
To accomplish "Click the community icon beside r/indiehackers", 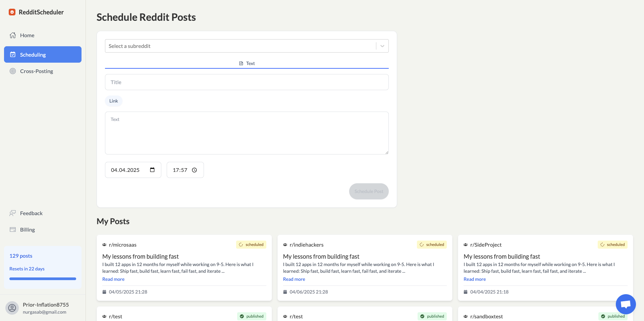I will [x=285, y=245].
